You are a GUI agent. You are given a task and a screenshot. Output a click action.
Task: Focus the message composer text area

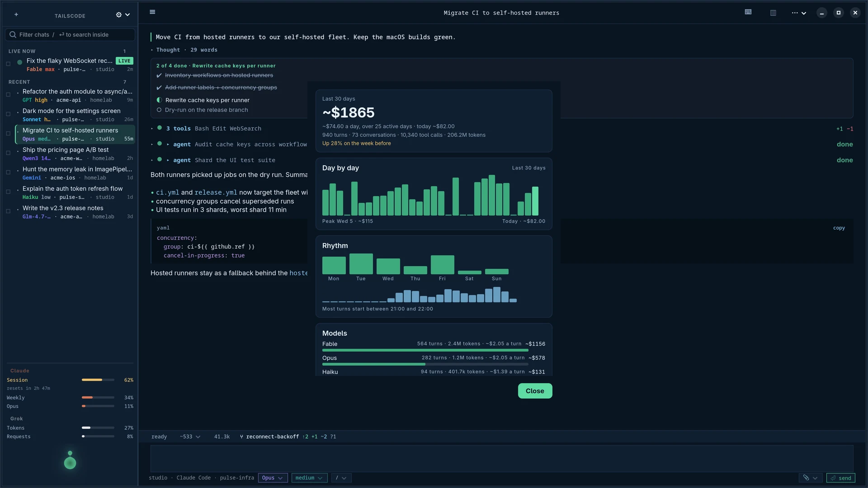(x=502, y=458)
